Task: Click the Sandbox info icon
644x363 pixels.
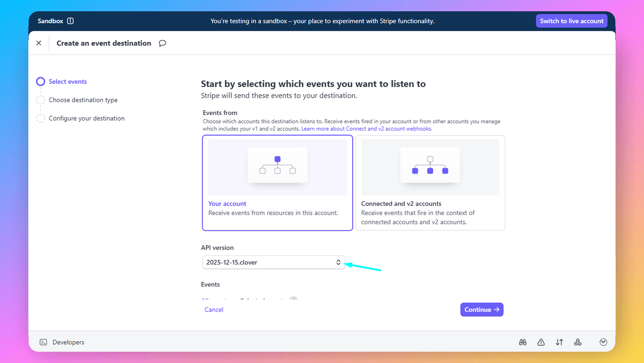Action: pos(70,21)
